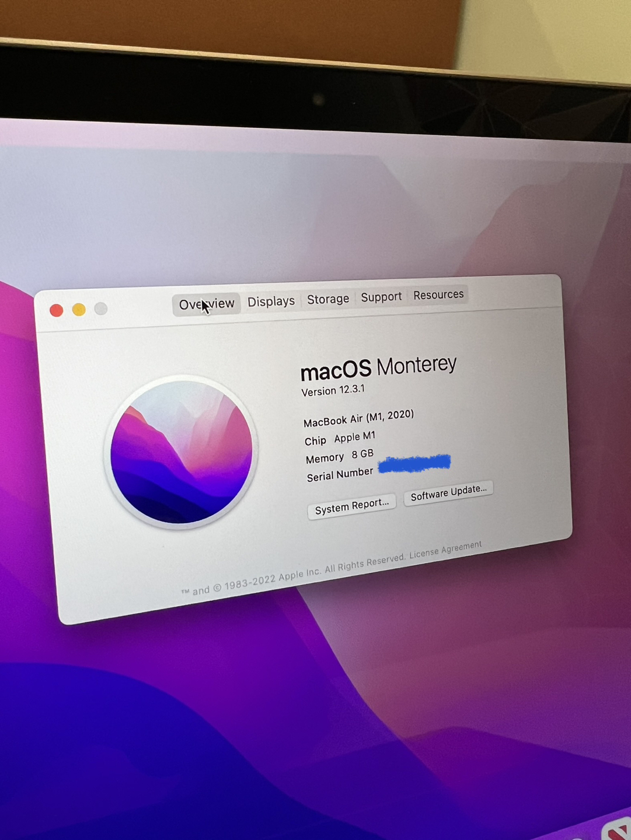This screenshot has height=840, width=631.
Task: Click the Chip Apple M1 line
Action: [x=340, y=439]
